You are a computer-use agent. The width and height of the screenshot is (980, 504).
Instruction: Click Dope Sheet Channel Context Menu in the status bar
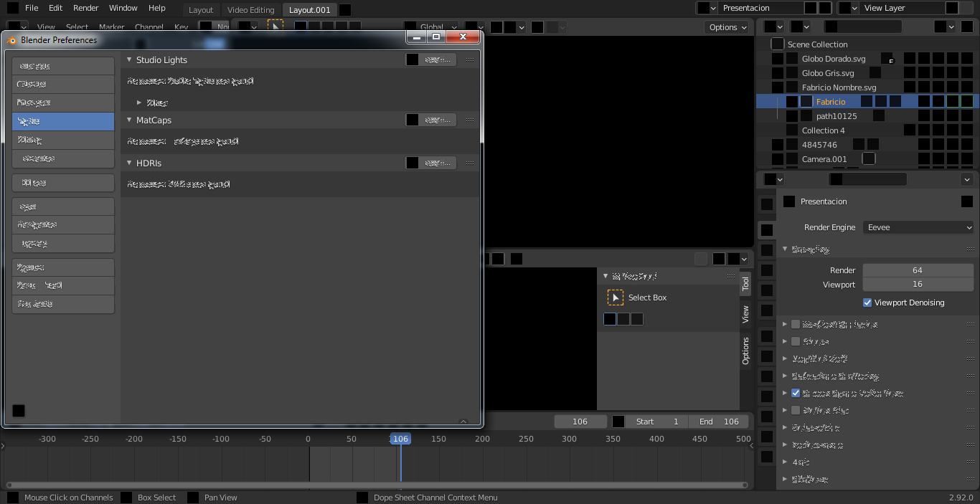coord(435,498)
